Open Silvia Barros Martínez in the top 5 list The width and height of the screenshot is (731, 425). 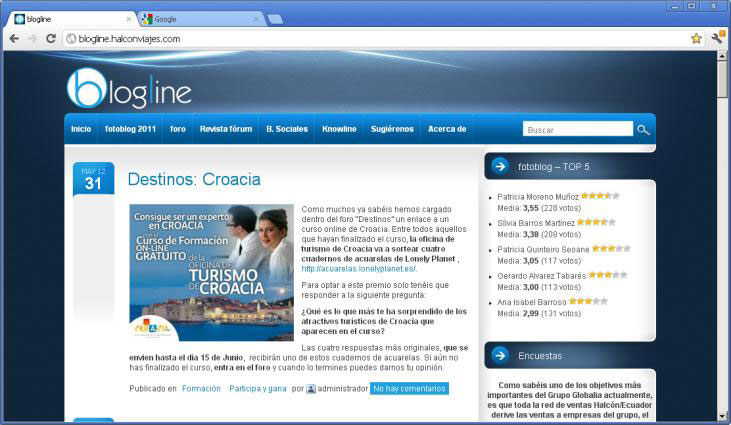coord(536,223)
